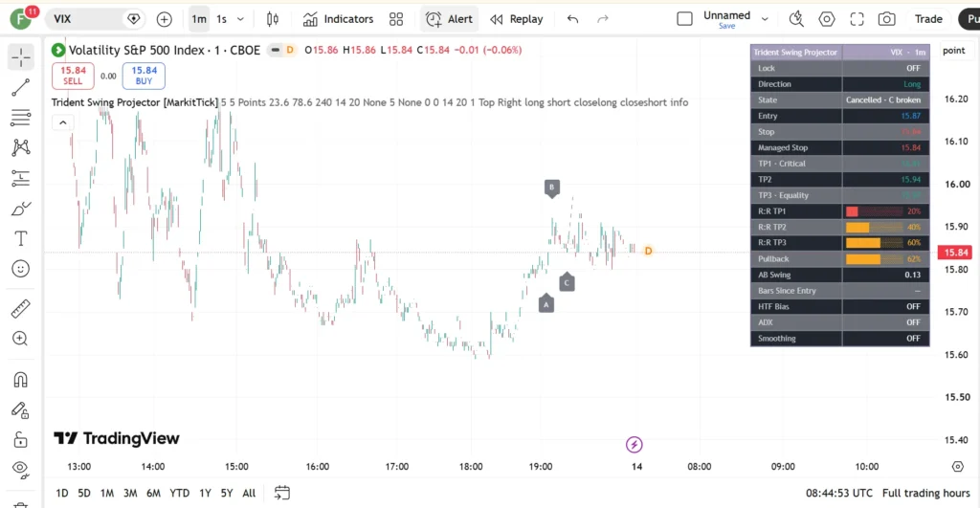Toggle lock all drawing tools
This screenshot has height=508, width=980.
21,440
